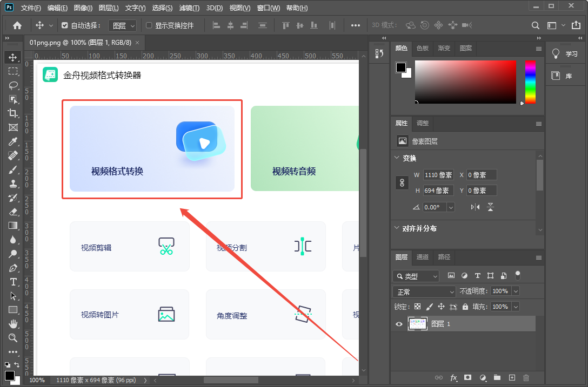Viewport: 588px width, 387px height.
Task: Click inside the color picker field
Action: coord(465,82)
